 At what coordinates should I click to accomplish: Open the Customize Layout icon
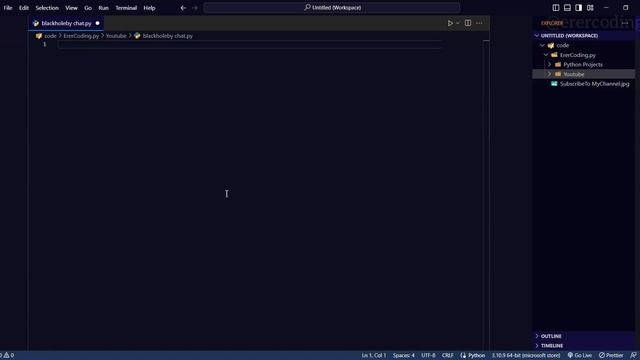pyautogui.click(x=590, y=8)
